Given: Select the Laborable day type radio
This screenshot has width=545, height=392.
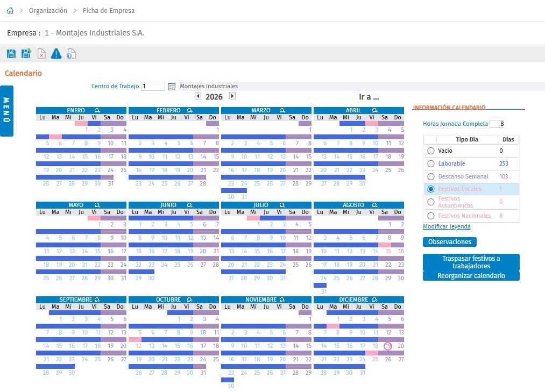Looking at the screenshot, I should point(430,163).
